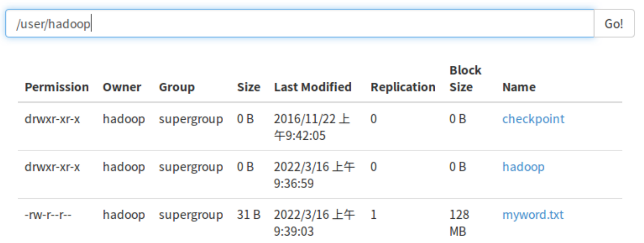The image size is (644, 243).
Task: Click the 9:36:59 modified time cell
Action: pos(293,183)
